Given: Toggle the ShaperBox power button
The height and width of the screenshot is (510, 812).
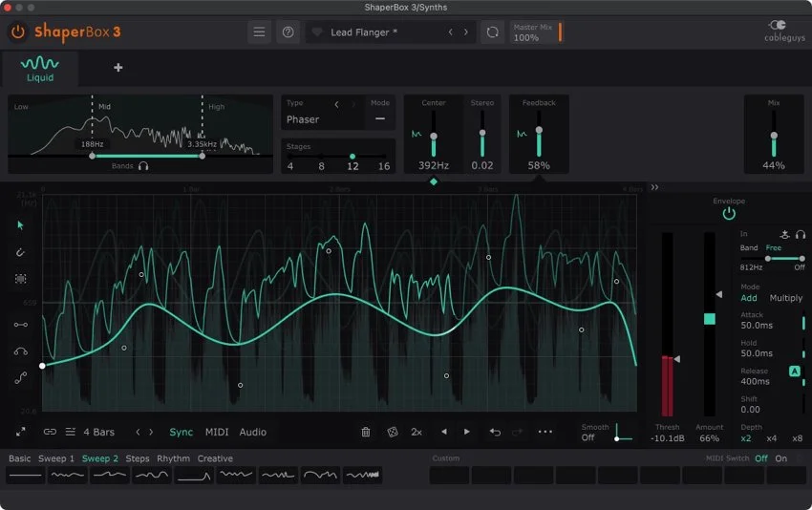Looking at the screenshot, I should 17,32.
